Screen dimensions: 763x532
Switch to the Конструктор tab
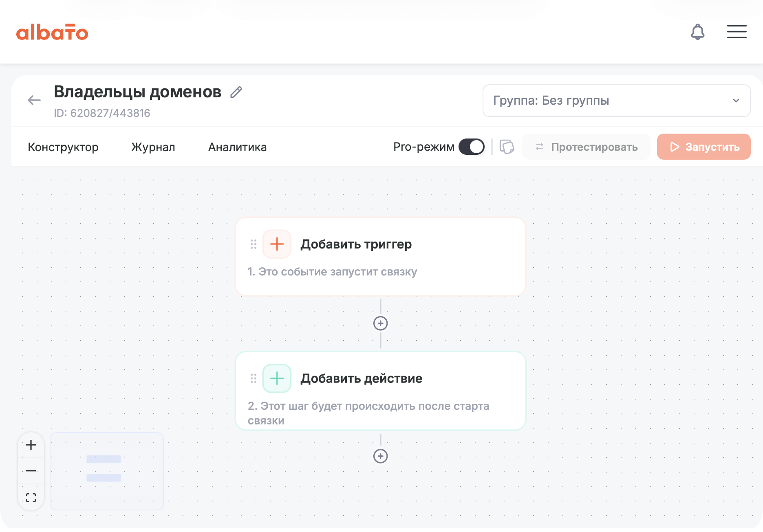[x=63, y=147]
